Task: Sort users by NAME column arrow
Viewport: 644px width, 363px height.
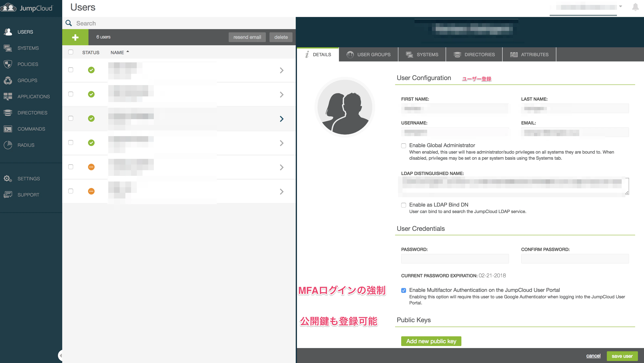Action: coord(128,52)
